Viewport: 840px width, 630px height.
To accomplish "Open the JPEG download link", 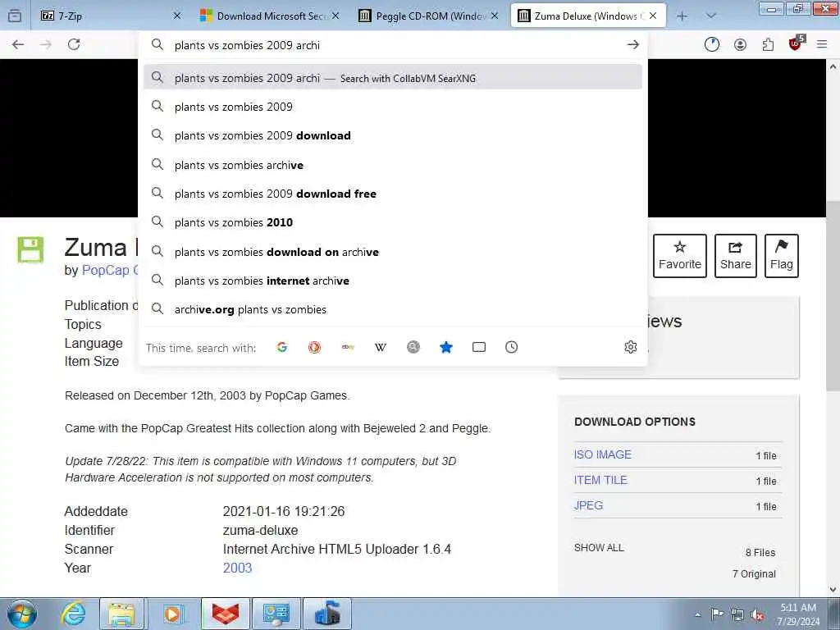I will [588, 505].
